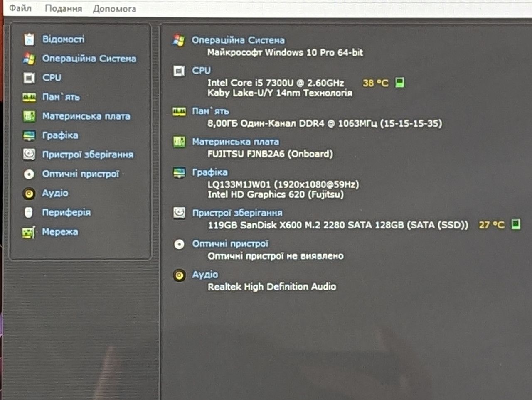
Task: Show Графіка section from sidebar
Action: click(x=60, y=135)
